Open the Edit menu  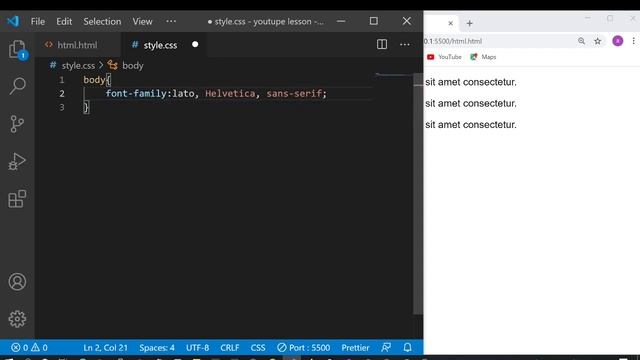tap(64, 21)
